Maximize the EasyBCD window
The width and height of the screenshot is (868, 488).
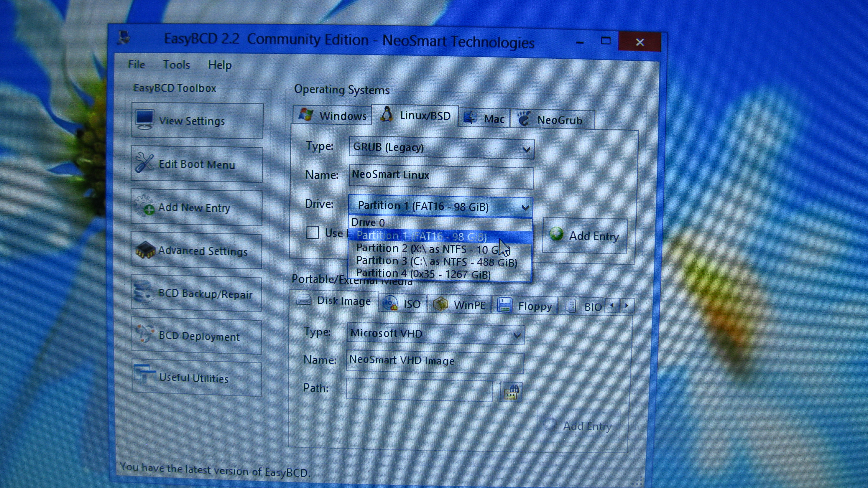coord(605,41)
